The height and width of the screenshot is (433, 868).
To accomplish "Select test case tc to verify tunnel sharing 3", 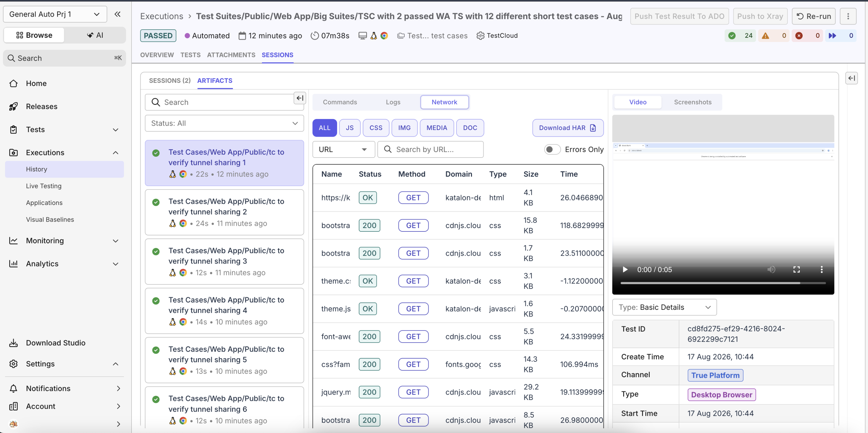I will (x=224, y=261).
